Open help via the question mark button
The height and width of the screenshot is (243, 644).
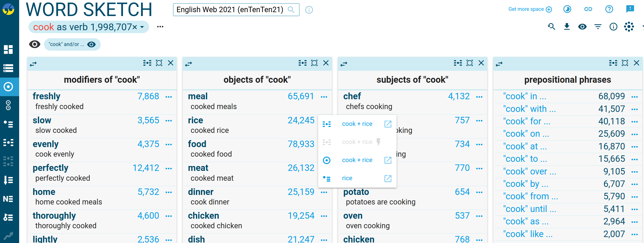(609, 9)
